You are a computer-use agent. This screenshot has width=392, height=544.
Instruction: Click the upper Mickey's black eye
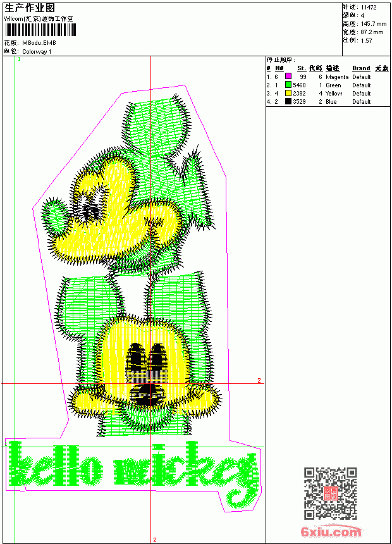tap(90, 209)
